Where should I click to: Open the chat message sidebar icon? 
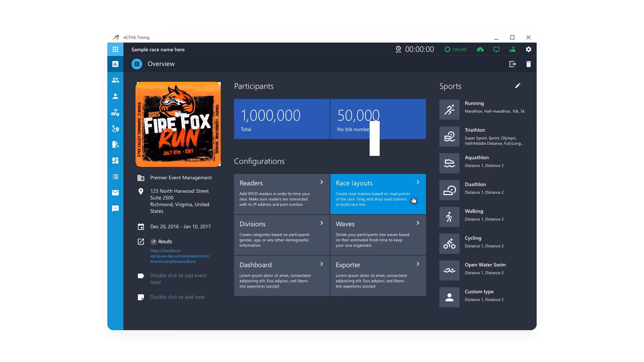pyautogui.click(x=115, y=209)
